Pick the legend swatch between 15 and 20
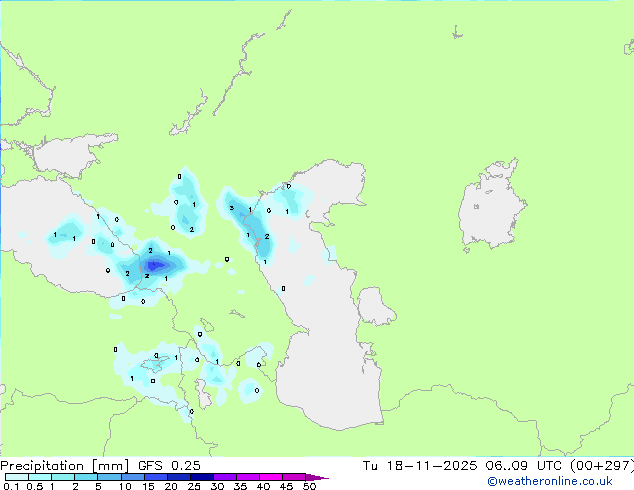The height and width of the screenshot is (490, 634). click(155, 477)
